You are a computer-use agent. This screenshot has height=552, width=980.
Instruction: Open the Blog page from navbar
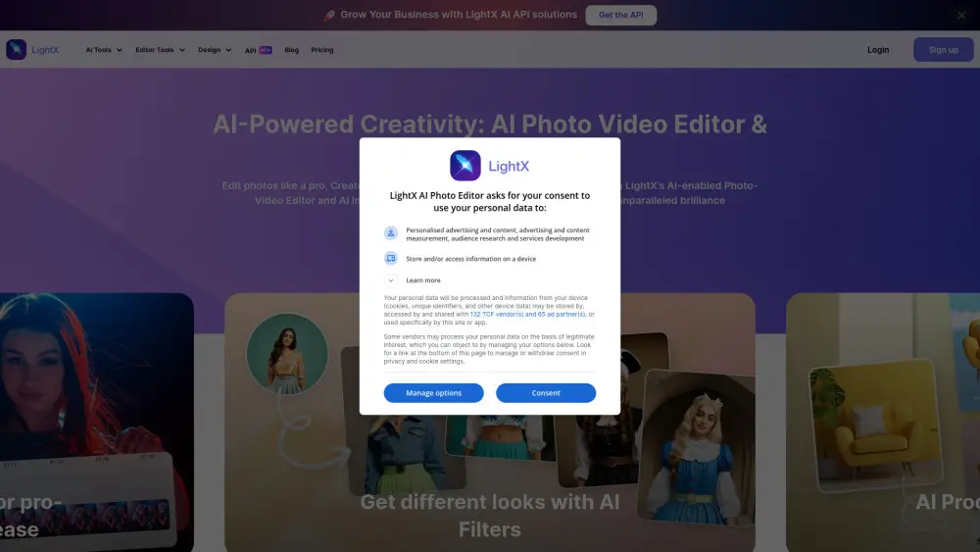(x=291, y=50)
